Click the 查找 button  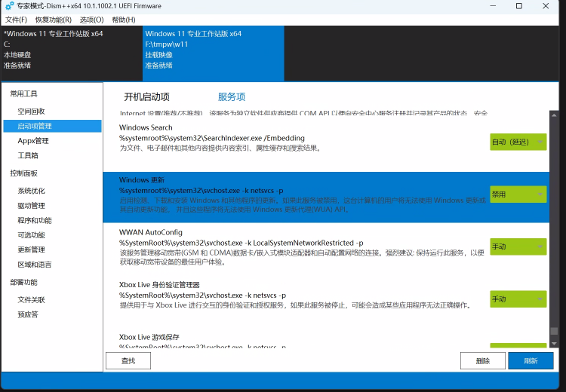tap(129, 361)
